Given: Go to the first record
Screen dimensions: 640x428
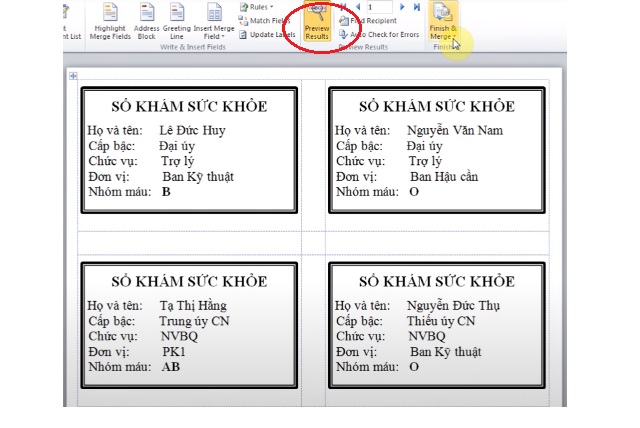Looking at the screenshot, I should tap(343, 7).
